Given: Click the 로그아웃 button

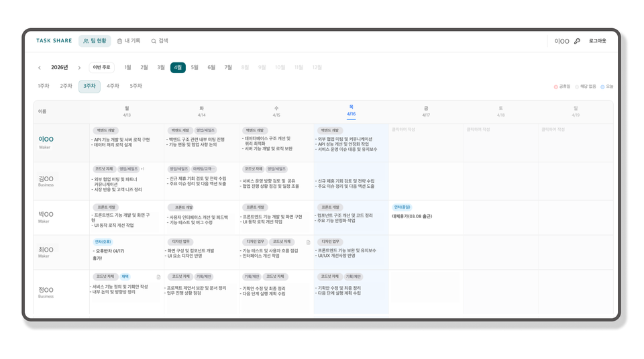Looking at the screenshot, I should [597, 41].
